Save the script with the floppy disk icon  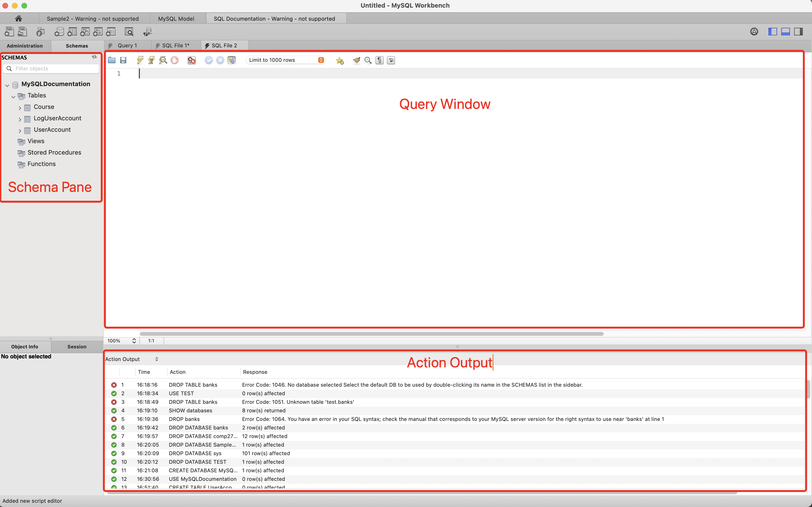[x=123, y=60]
